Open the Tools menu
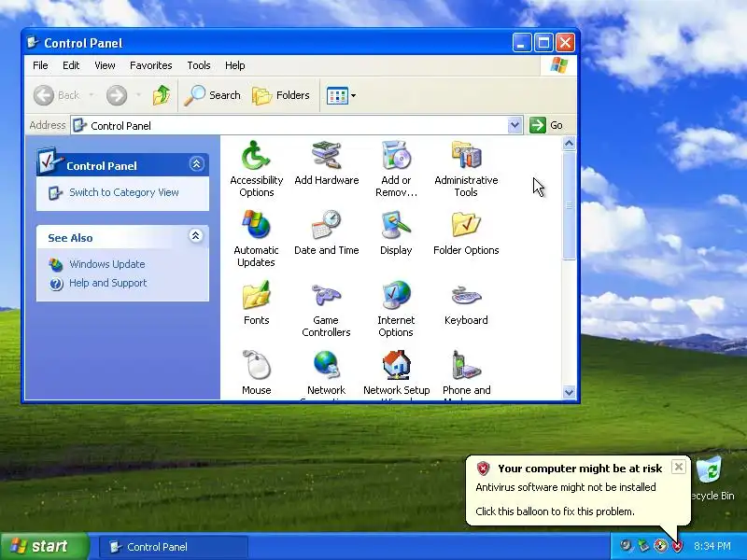The image size is (747, 560). tap(199, 65)
